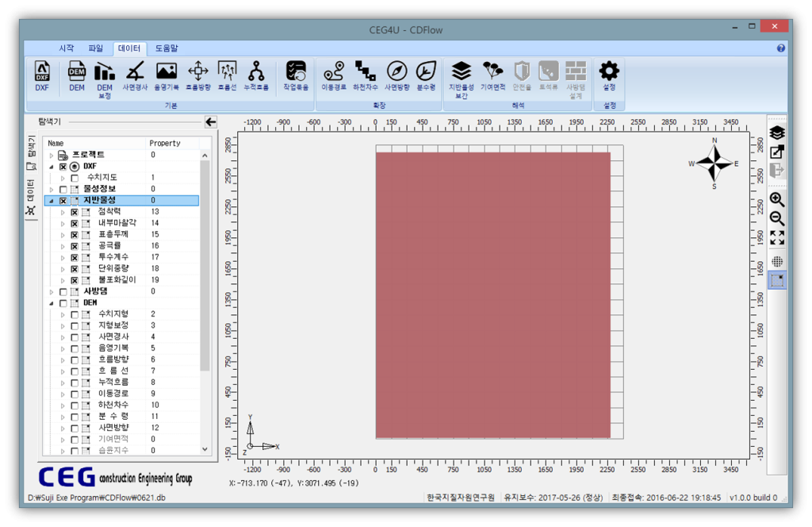Screen dimensions: 812x527
Task: Click the database path in status bar
Action: coord(97,498)
